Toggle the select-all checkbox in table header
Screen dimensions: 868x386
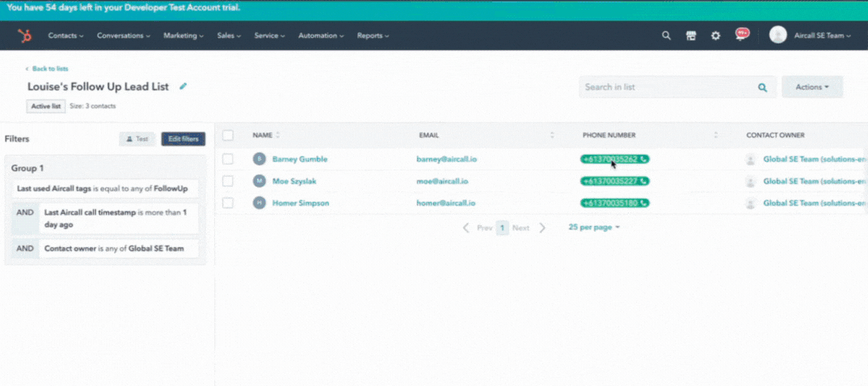[x=228, y=135]
